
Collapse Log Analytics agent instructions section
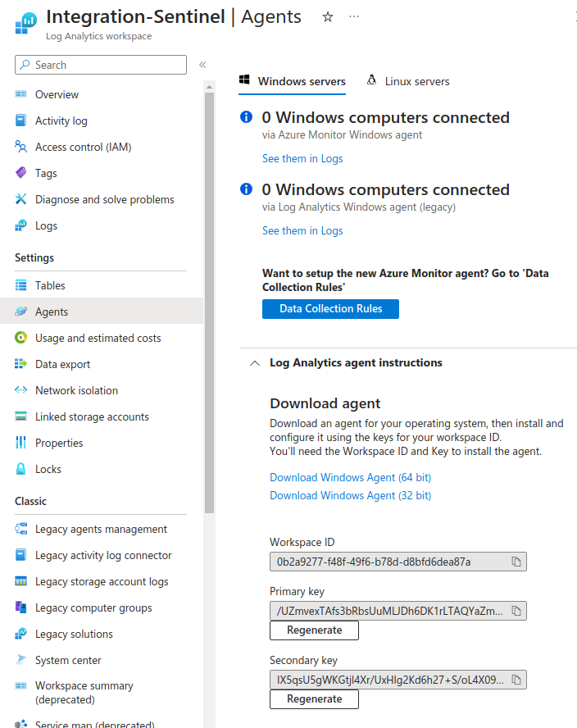pos(255,363)
